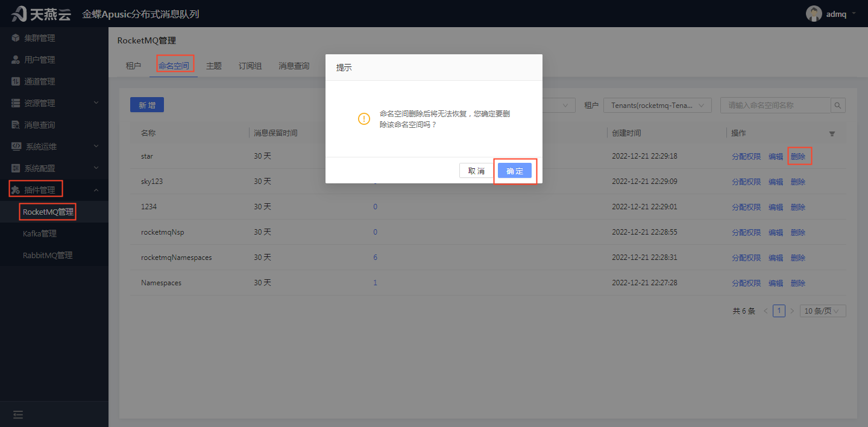Screen dimensions: 868x427
Task: Click the search magnifier icon button
Action: click(x=838, y=106)
